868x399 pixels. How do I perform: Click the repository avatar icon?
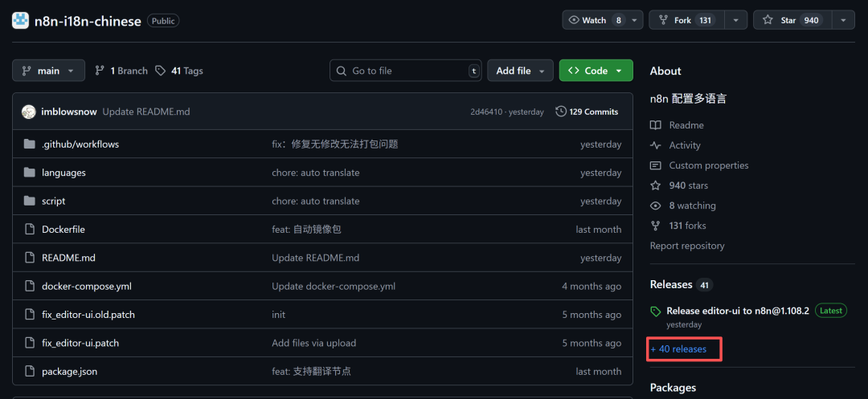click(x=20, y=20)
